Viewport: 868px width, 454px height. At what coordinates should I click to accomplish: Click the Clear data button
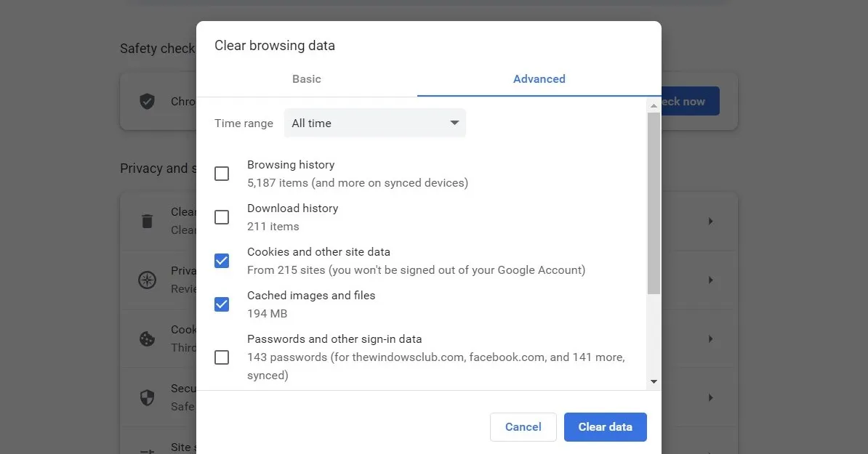pyautogui.click(x=605, y=426)
